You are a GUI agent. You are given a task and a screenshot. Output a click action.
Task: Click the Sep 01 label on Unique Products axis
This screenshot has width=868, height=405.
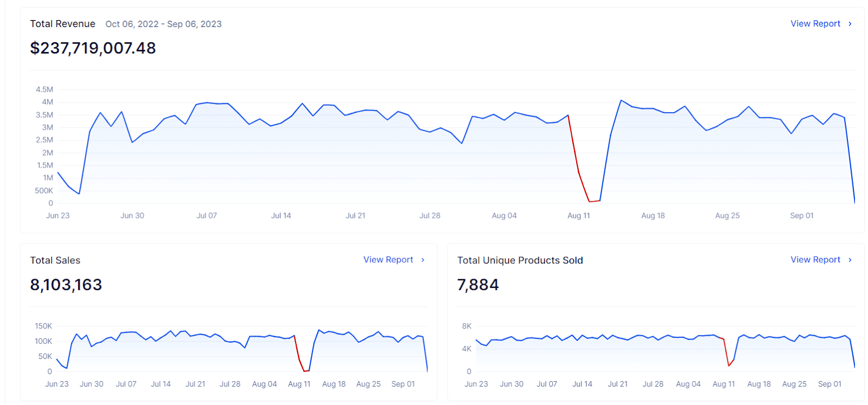tap(829, 384)
